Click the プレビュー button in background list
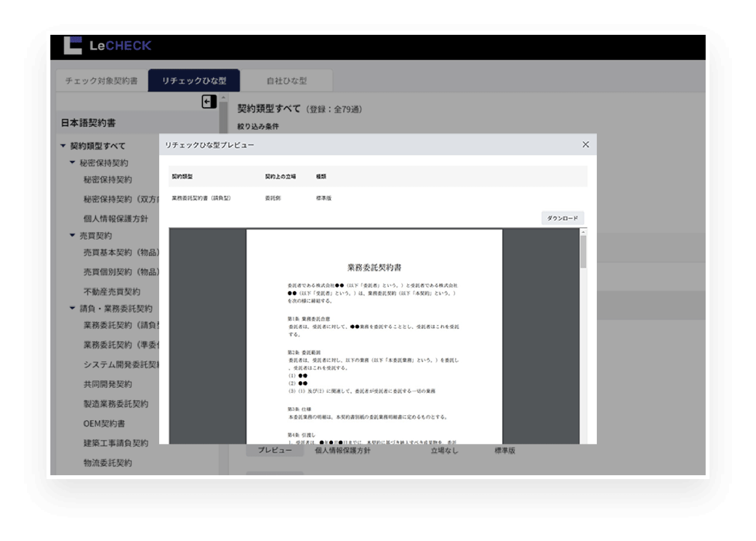 275,450
